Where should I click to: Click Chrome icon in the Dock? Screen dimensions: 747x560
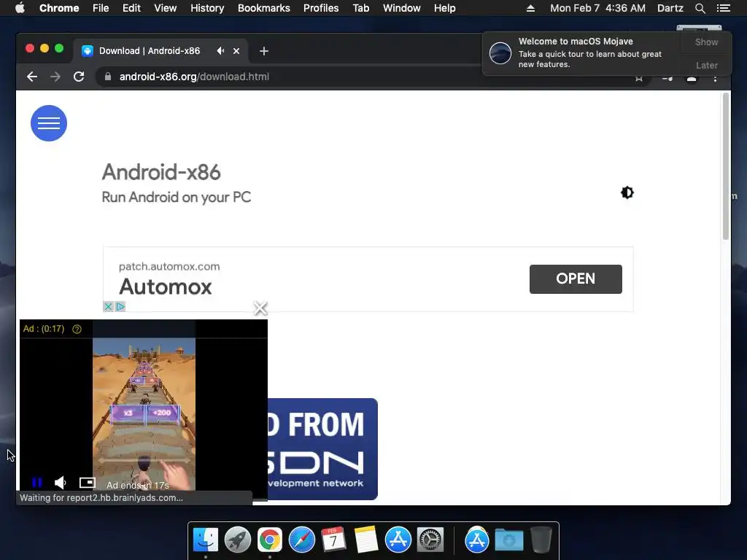pos(270,540)
